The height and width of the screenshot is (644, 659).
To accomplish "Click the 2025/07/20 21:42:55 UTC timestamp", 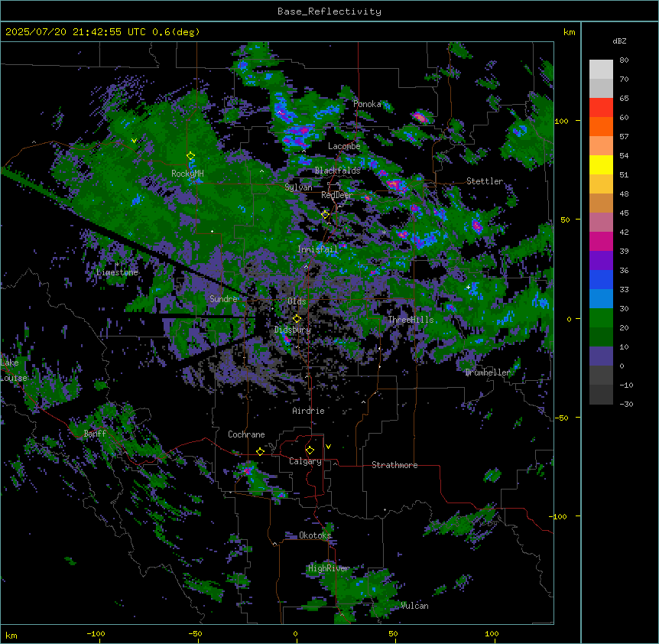I will coord(76,32).
